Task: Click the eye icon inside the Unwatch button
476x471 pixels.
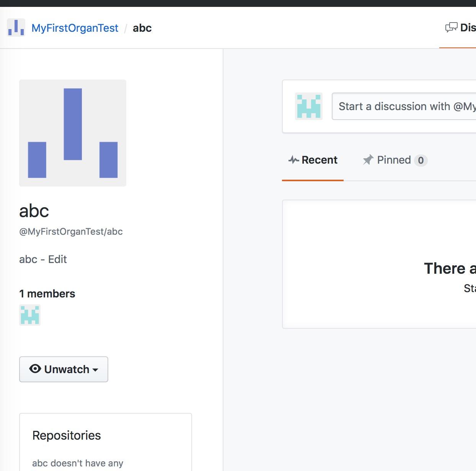Action: (x=35, y=369)
